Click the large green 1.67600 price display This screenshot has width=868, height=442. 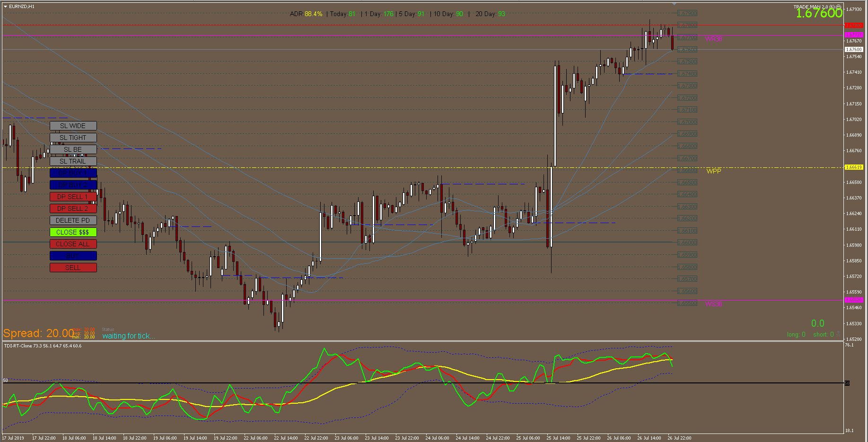[x=819, y=14]
